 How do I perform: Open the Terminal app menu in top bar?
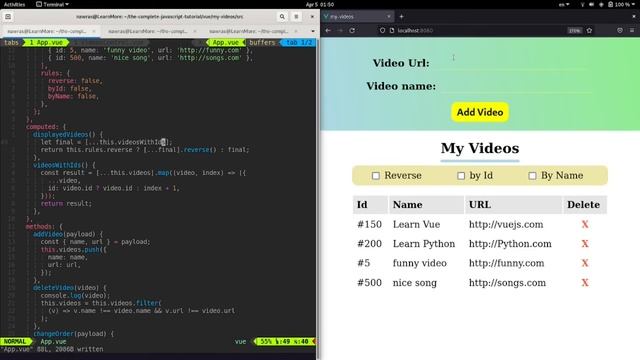pos(52,4)
